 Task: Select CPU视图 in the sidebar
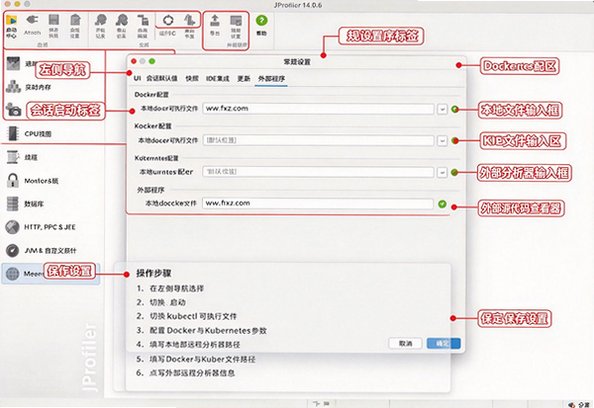[x=29, y=133]
